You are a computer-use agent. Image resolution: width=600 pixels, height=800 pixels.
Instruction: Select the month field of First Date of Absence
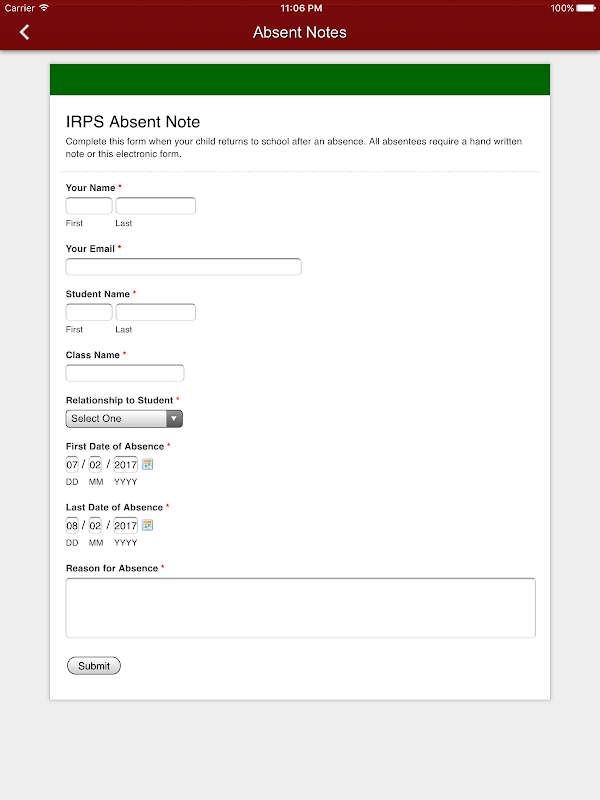point(95,464)
